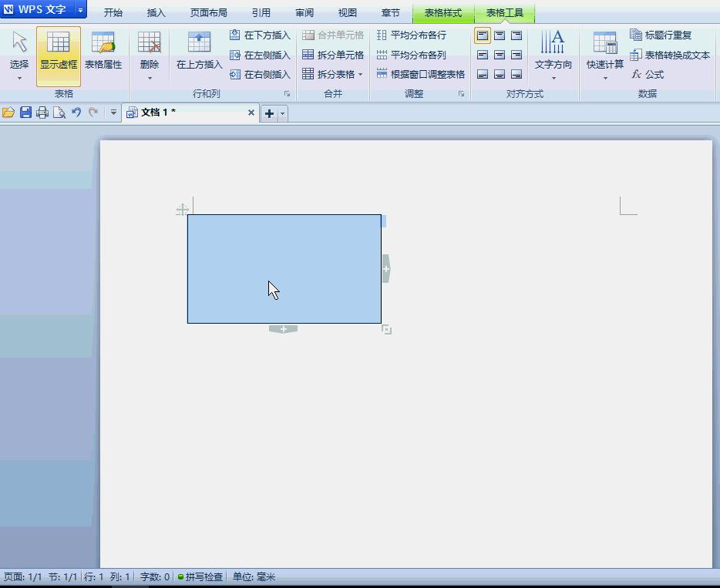Click 标题行重复 to repeat header rows

pyautogui.click(x=663, y=35)
